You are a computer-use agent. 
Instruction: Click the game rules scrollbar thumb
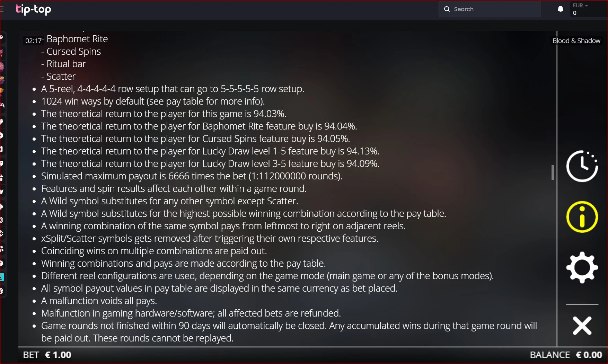point(553,172)
